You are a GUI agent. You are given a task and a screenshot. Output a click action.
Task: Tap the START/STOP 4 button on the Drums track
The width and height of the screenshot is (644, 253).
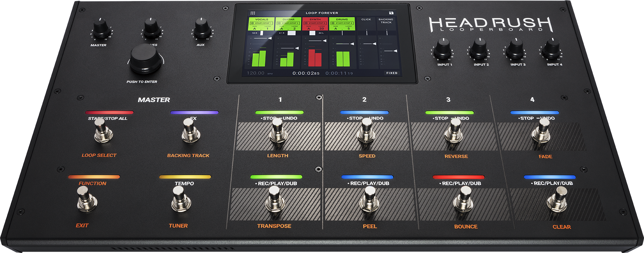click(342, 23)
